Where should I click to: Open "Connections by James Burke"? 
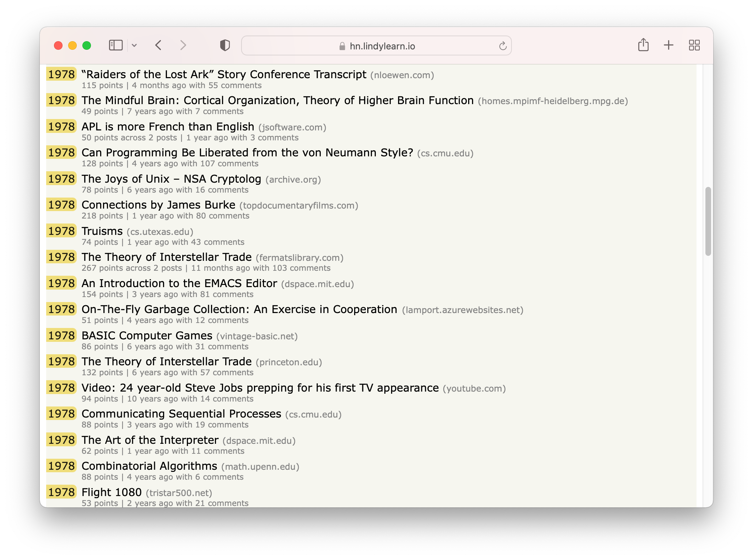click(x=158, y=205)
